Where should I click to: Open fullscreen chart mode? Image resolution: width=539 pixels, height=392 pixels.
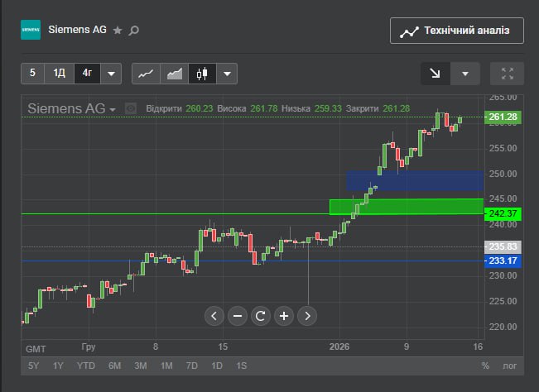pos(507,74)
